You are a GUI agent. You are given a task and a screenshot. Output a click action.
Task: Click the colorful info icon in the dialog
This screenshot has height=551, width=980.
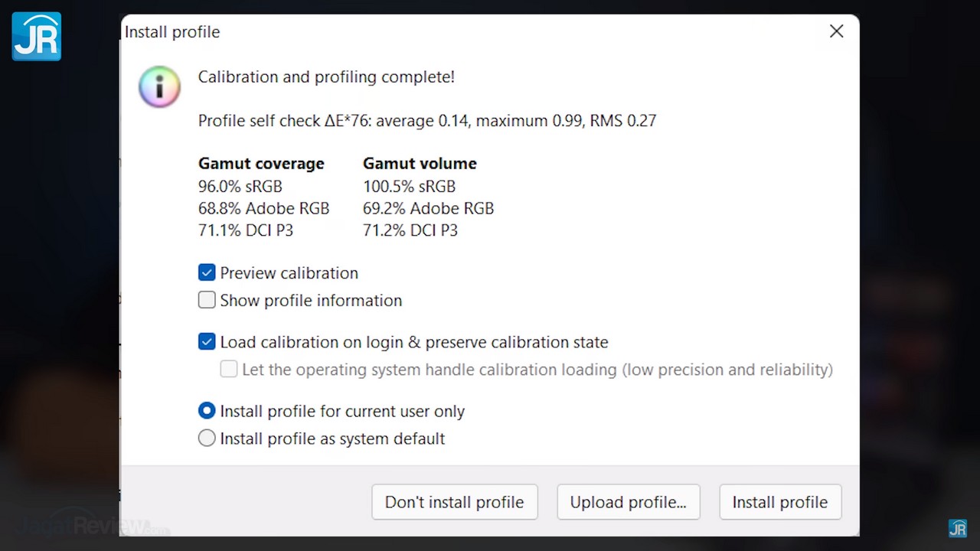[x=159, y=86]
